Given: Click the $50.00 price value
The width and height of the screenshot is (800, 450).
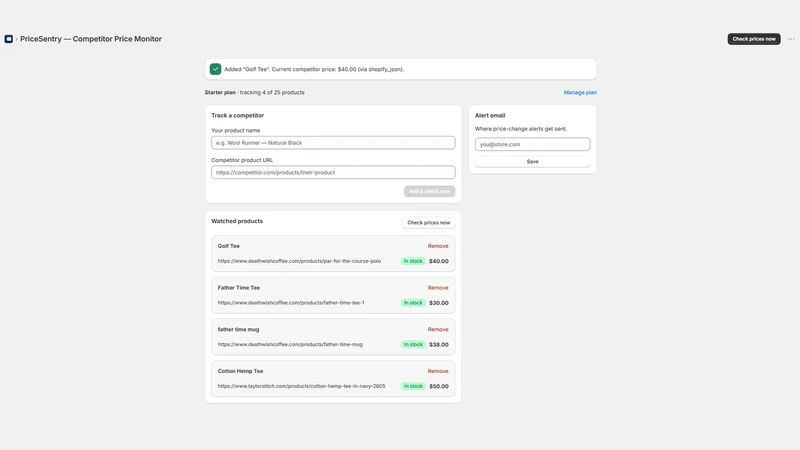Looking at the screenshot, I should pos(439,386).
